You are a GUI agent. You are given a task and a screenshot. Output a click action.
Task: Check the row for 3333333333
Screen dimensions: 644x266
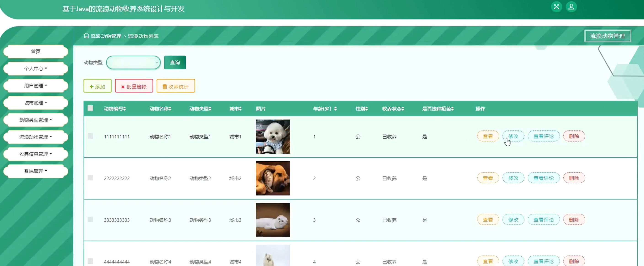pos(90,220)
